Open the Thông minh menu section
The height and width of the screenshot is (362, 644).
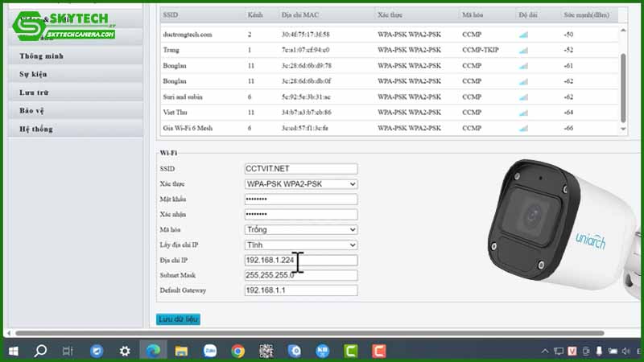pos(42,56)
